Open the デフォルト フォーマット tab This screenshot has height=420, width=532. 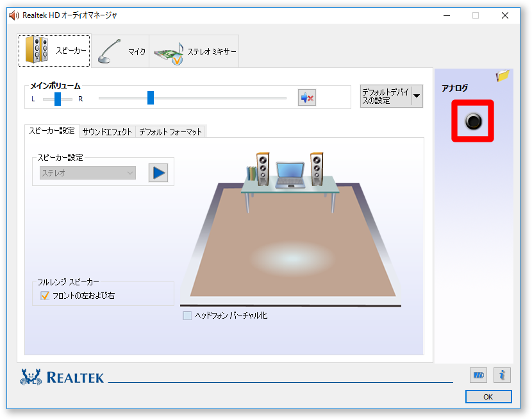(x=170, y=131)
